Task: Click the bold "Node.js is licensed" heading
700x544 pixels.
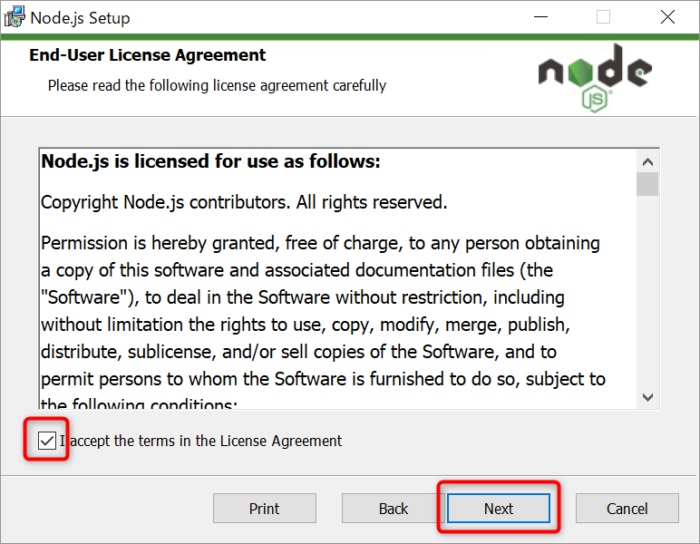Action: coord(210,162)
